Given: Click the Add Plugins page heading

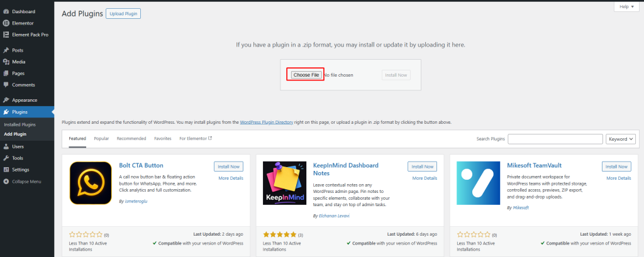Looking at the screenshot, I should 82,14.
